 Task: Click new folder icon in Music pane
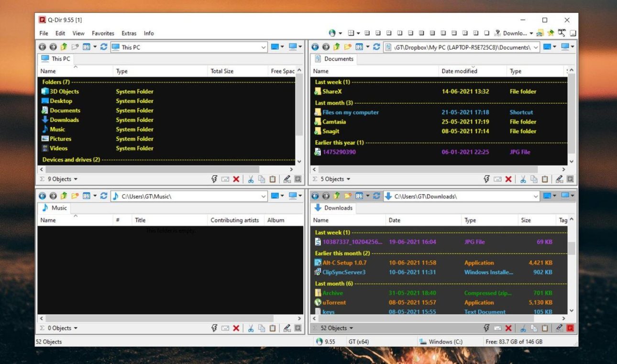tap(75, 196)
